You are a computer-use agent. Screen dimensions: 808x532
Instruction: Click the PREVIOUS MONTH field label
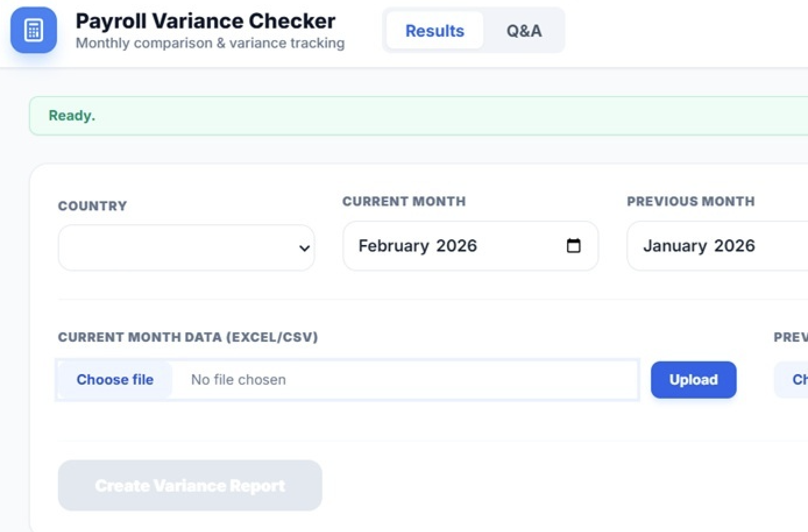click(690, 201)
